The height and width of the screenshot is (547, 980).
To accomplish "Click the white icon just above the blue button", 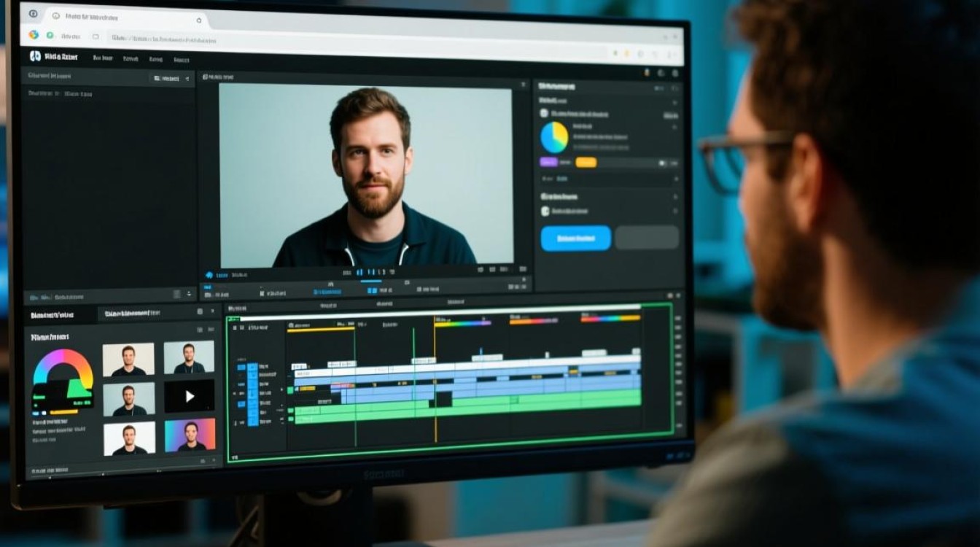I will (545, 211).
